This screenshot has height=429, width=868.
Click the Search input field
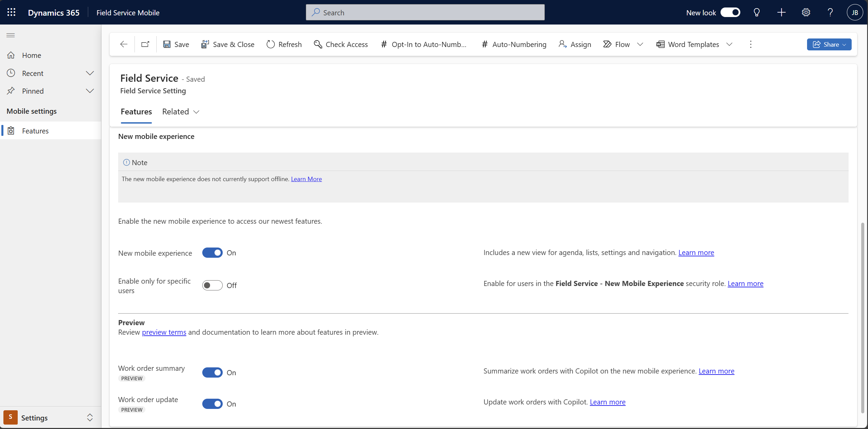425,12
